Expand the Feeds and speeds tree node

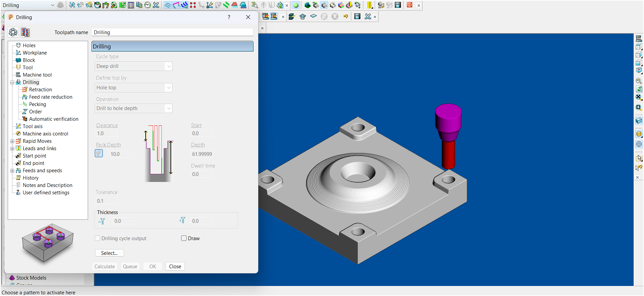12,171
